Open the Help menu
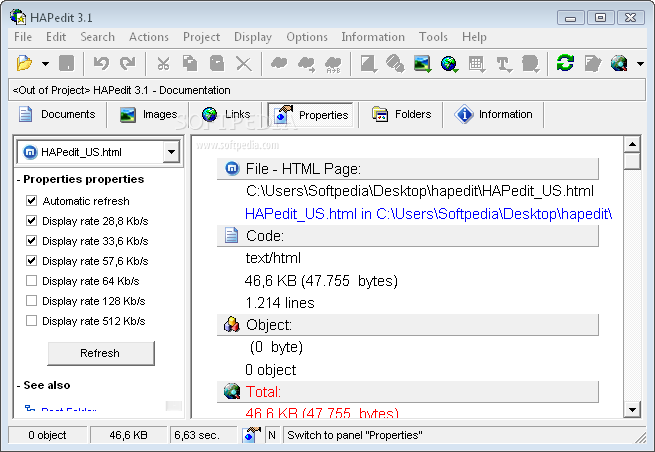Image resolution: width=655 pixels, height=452 pixels. (474, 37)
